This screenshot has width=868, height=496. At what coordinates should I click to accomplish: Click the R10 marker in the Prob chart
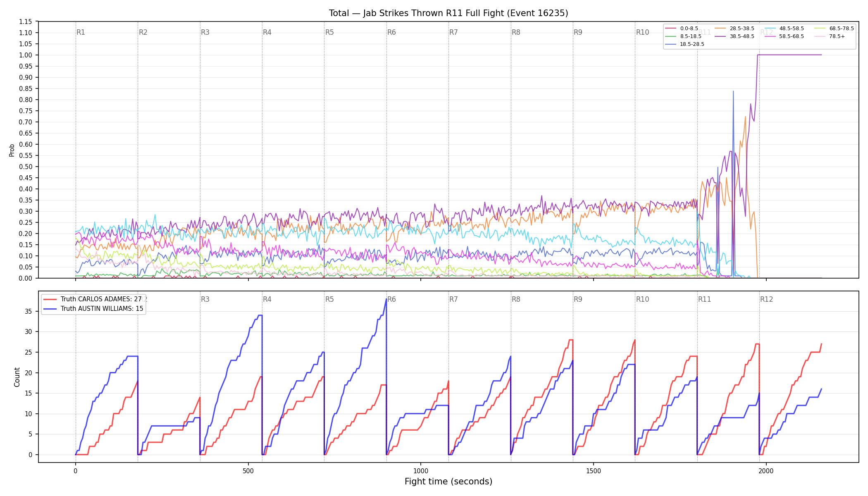point(643,32)
